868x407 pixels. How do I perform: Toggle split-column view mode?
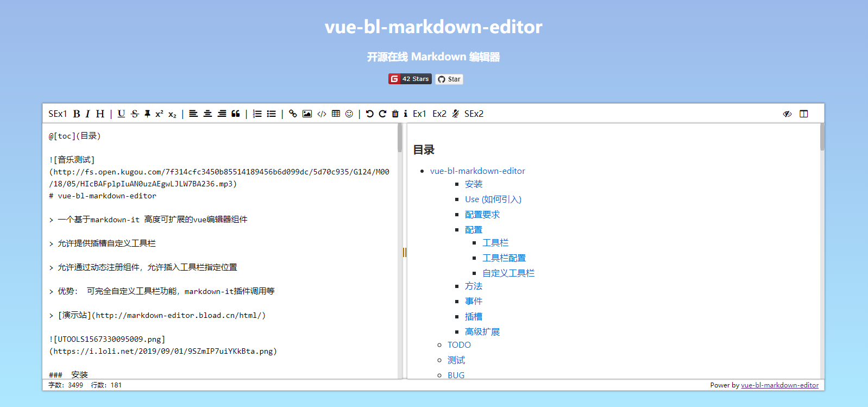coord(804,114)
